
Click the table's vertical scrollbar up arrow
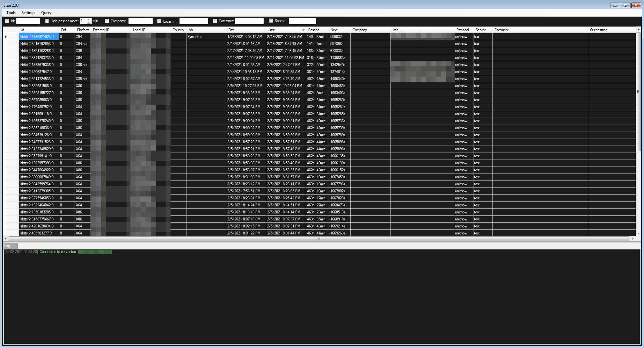[x=638, y=30]
